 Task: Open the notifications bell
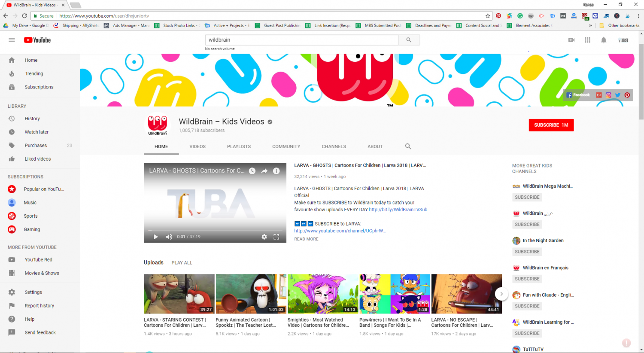[604, 40]
